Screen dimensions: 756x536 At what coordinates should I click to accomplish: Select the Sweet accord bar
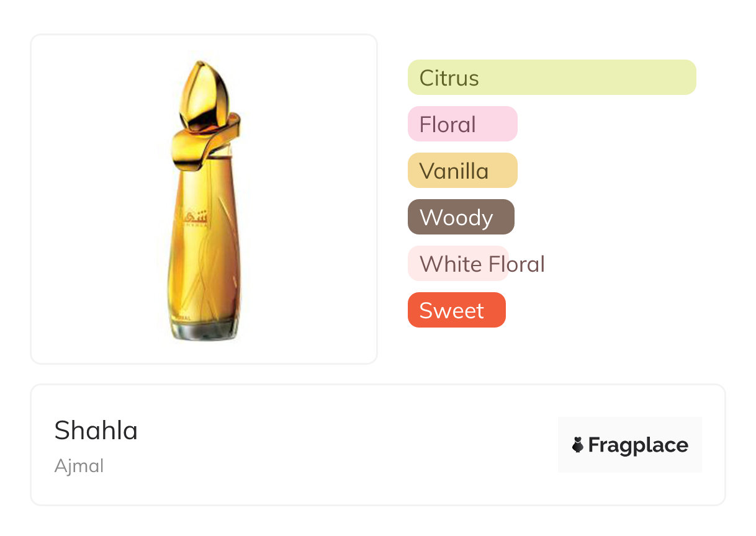pyautogui.click(x=456, y=310)
